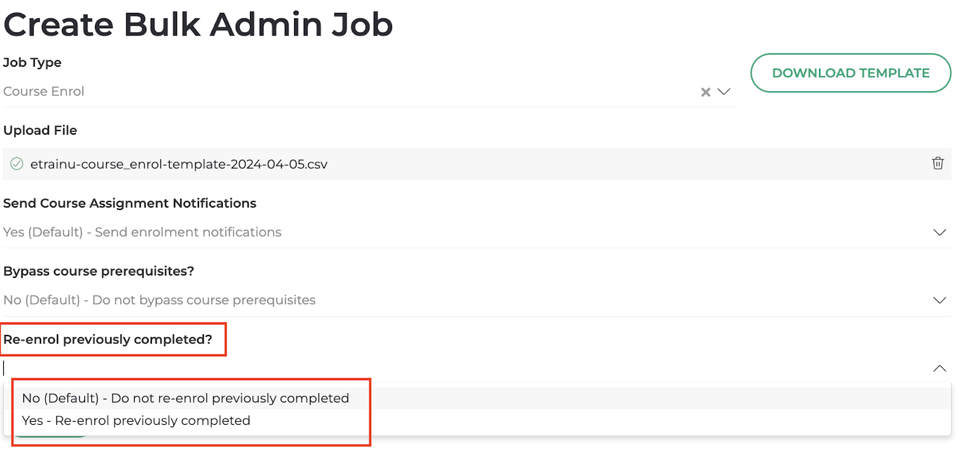Viewport: 980px width, 469px height.
Task: Open Send Course Assignment Notifications dropdown arrow
Action: pos(940,233)
